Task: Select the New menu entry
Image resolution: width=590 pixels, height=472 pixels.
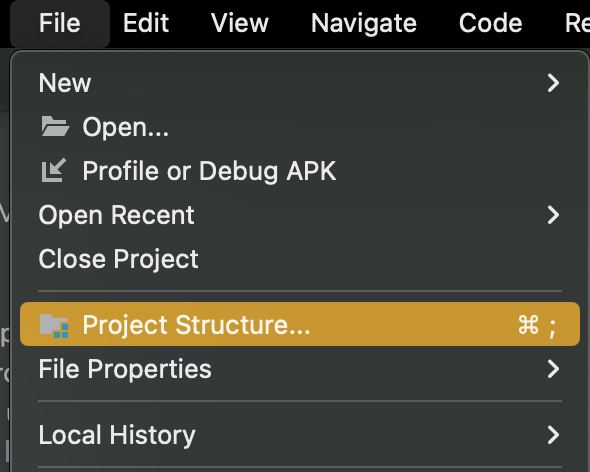Action: point(300,83)
